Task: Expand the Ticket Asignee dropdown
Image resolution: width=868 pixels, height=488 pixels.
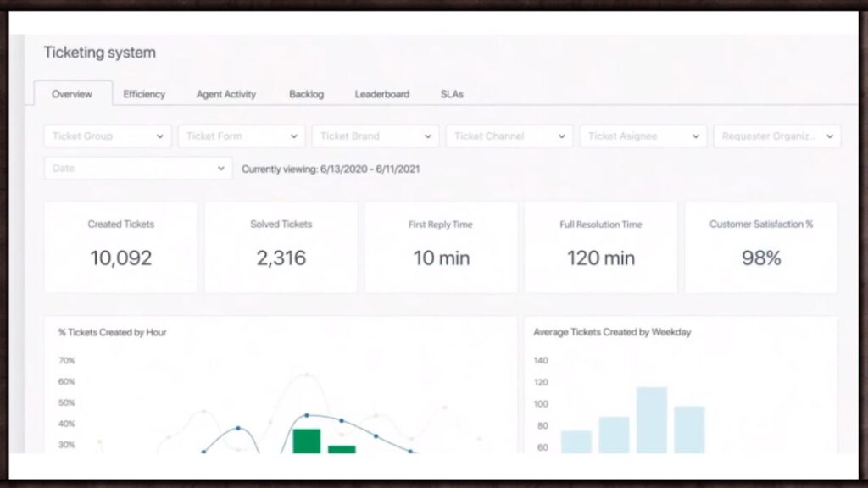Action: pos(643,136)
